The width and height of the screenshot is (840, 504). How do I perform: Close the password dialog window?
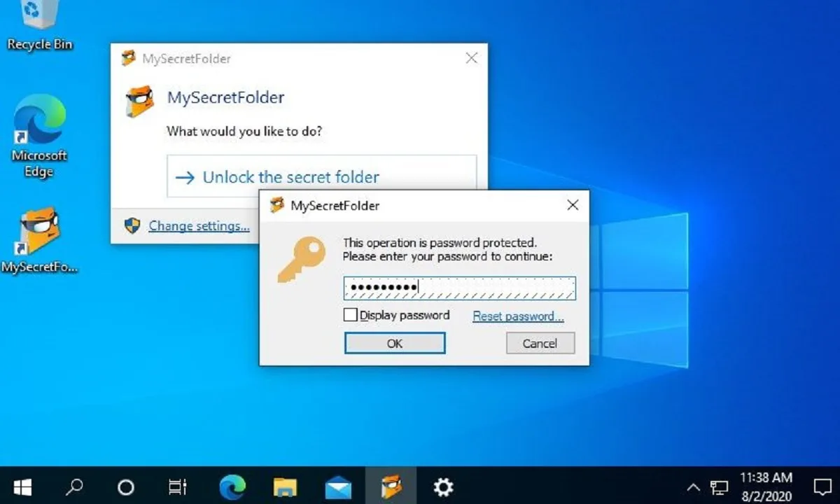point(573,205)
